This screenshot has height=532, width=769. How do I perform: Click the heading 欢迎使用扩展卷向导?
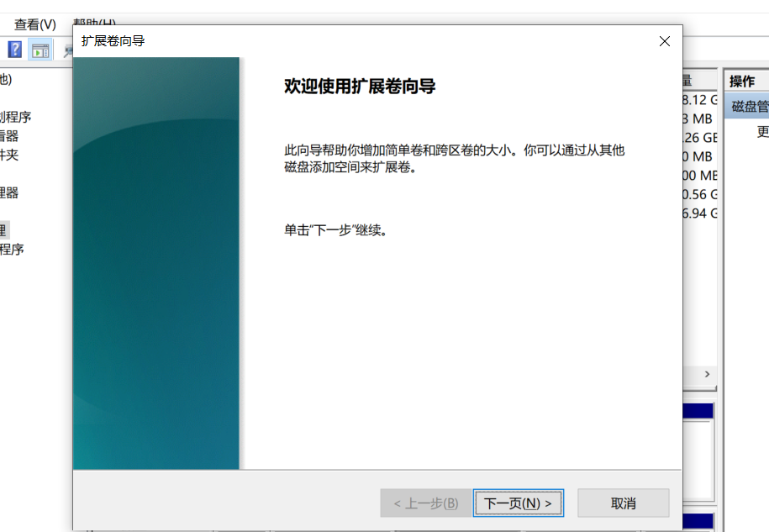point(360,87)
